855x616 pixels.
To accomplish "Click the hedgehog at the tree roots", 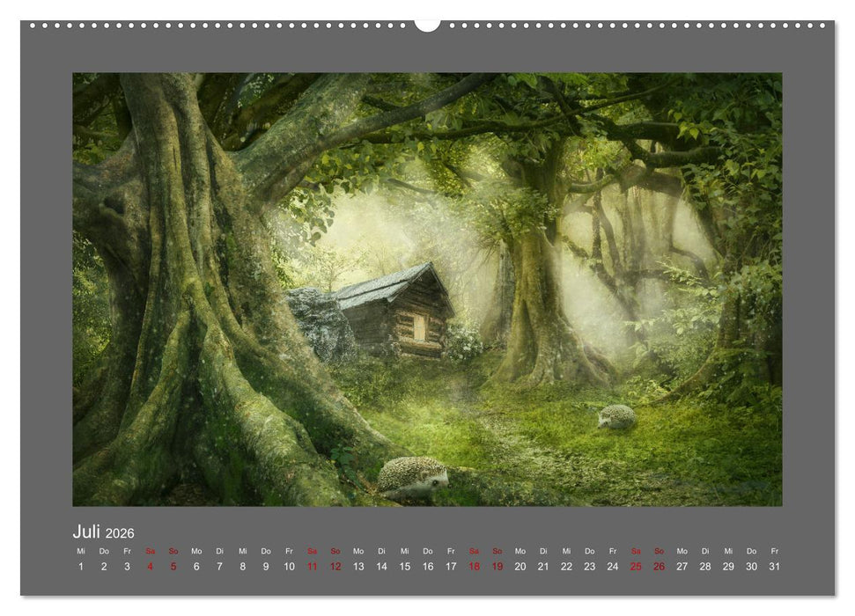I will coord(414,475).
